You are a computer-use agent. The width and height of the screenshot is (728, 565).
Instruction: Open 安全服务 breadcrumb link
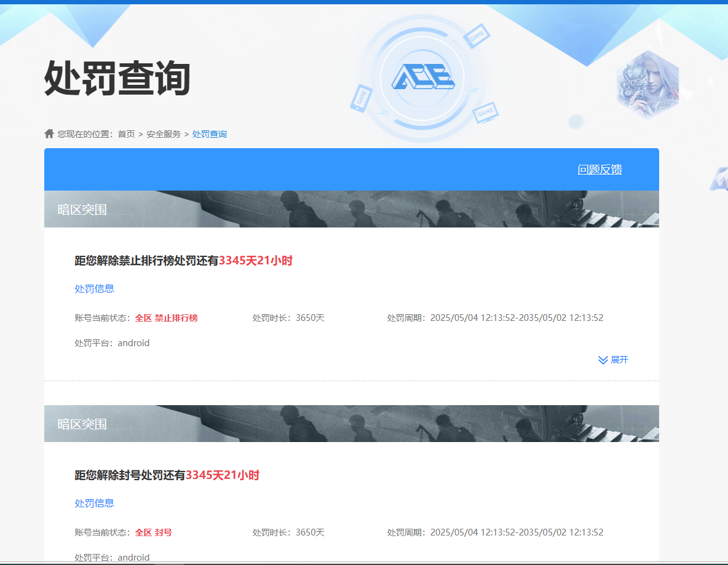164,134
